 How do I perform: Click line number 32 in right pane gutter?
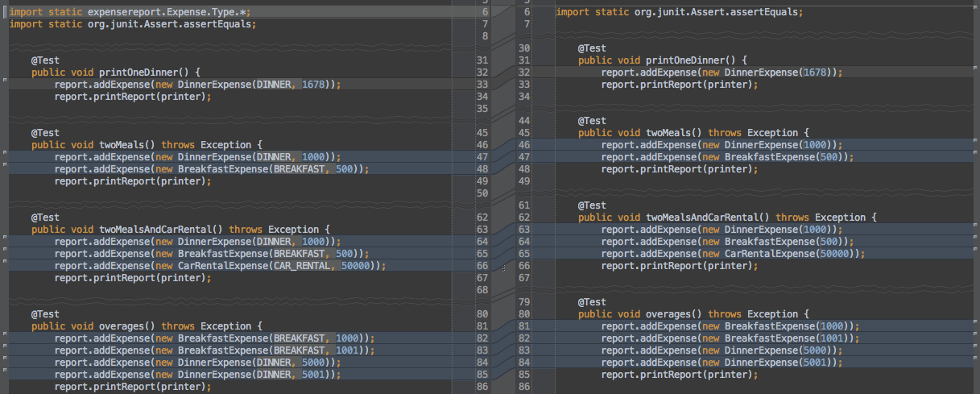click(x=526, y=73)
